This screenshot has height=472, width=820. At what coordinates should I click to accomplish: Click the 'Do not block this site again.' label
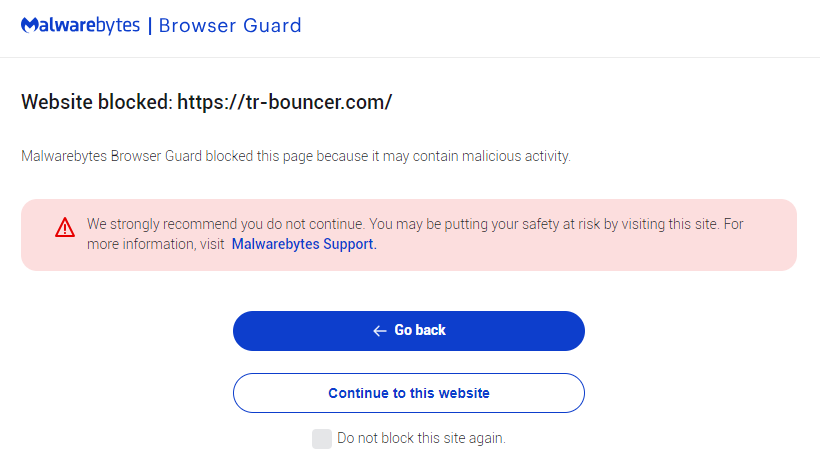[x=421, y=438]
